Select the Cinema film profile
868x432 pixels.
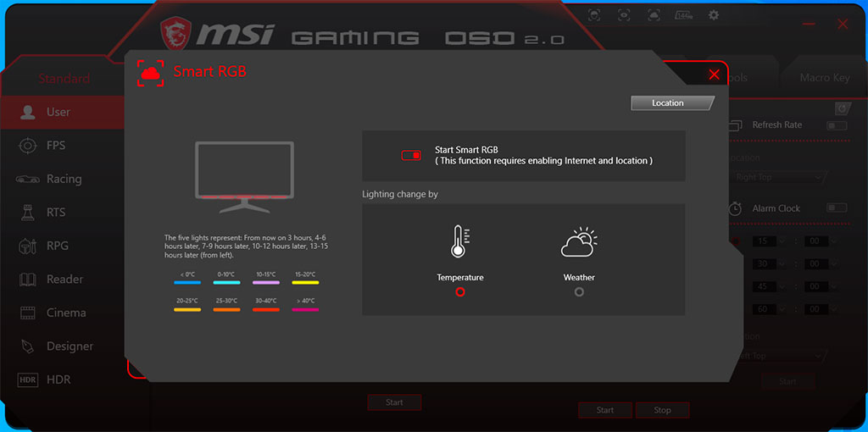(62, 313)
